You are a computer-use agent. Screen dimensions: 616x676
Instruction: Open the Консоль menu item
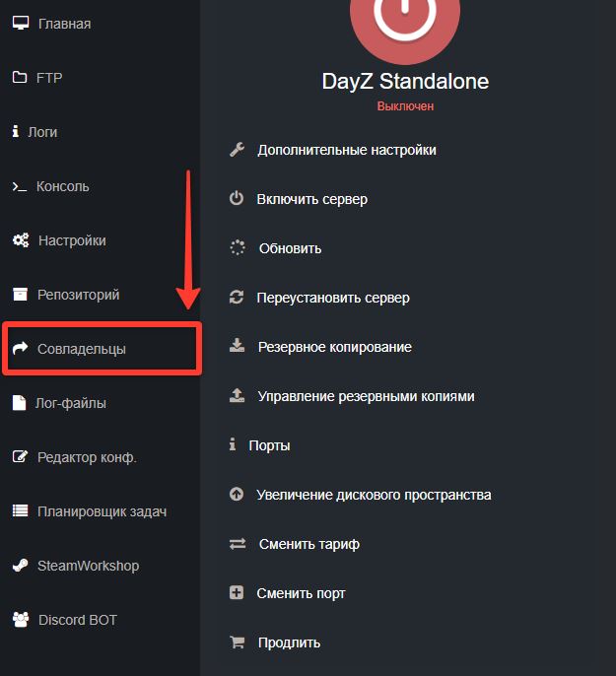point(62,186)
